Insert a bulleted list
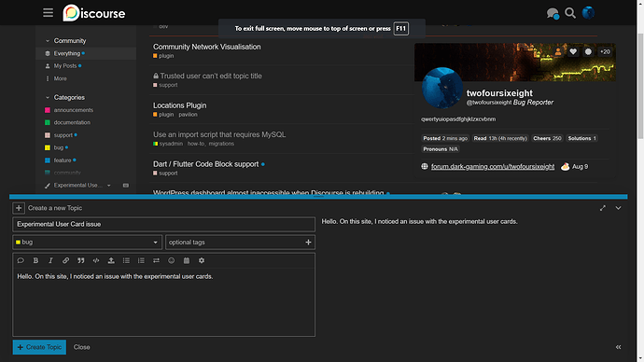The height and width of the screenshot is (362, 644). (x=126, y=260)
